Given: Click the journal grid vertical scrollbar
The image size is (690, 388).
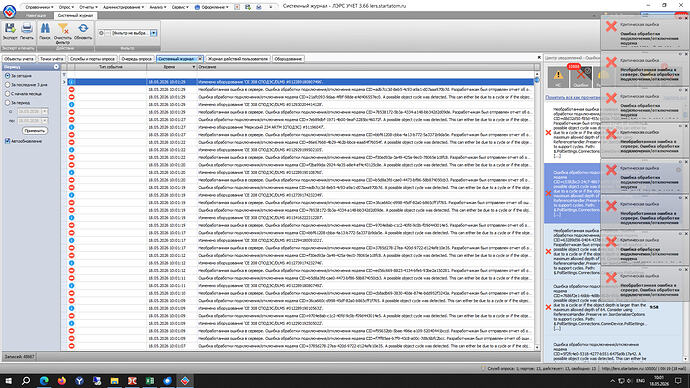Looking at the screenshot, I should pos(537,211).
